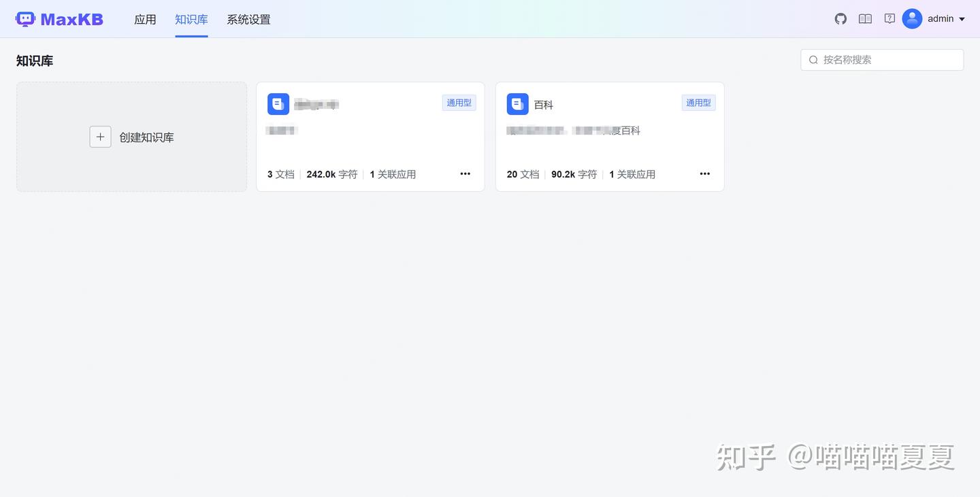Expand the admin account dropdown arrow

click(963, 18)
